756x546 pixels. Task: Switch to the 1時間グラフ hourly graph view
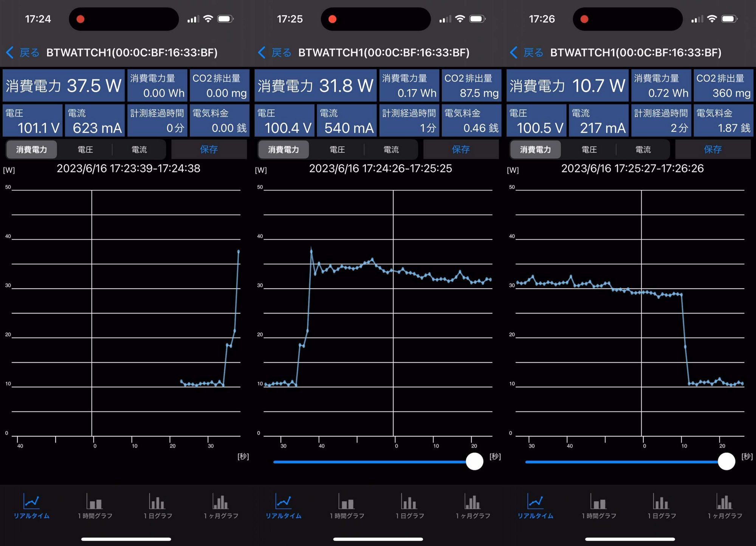(94, 508)
